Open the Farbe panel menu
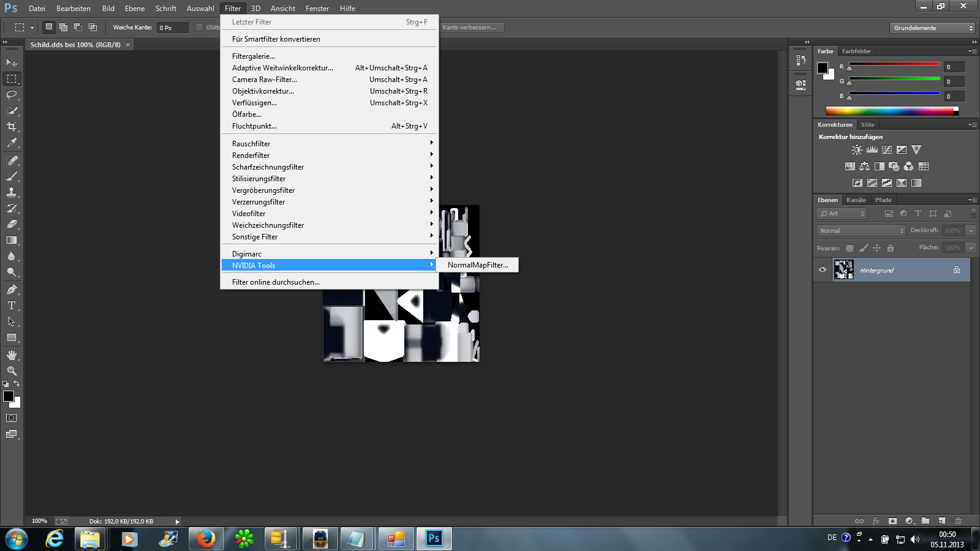The height and width of the screenshot is (551, 980). (x=973, y=51)
